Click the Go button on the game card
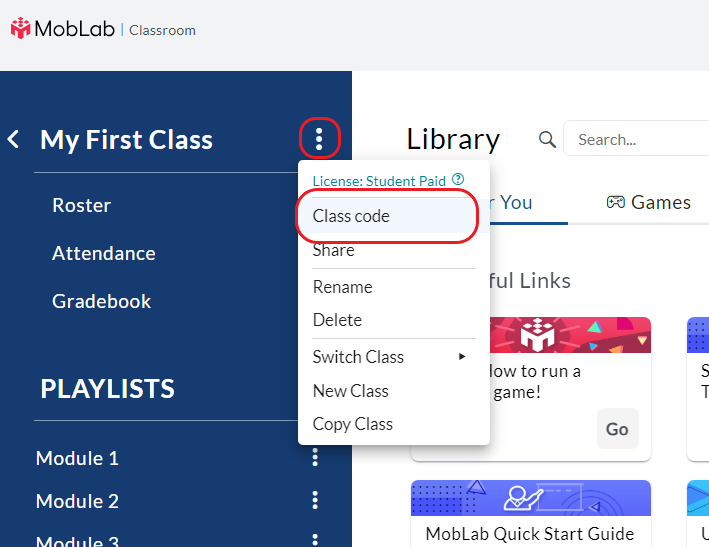Viewport: 709px width, 547px height. click(618, 429)
